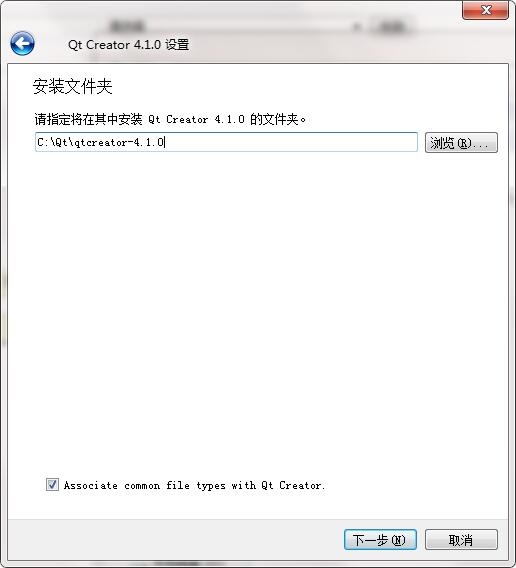Cancel installation with 取消 button
The width and height of the screenshot is (516, 568).
click(461, 540)
